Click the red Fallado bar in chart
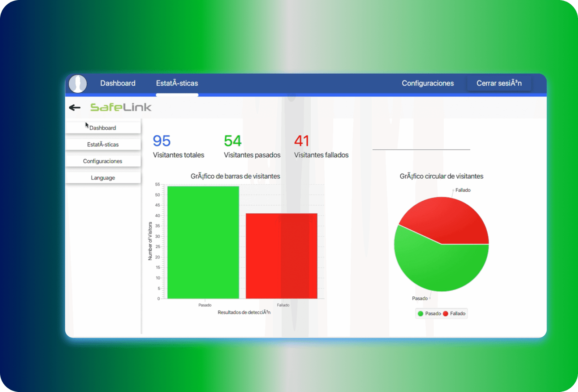 coord(281,256)
